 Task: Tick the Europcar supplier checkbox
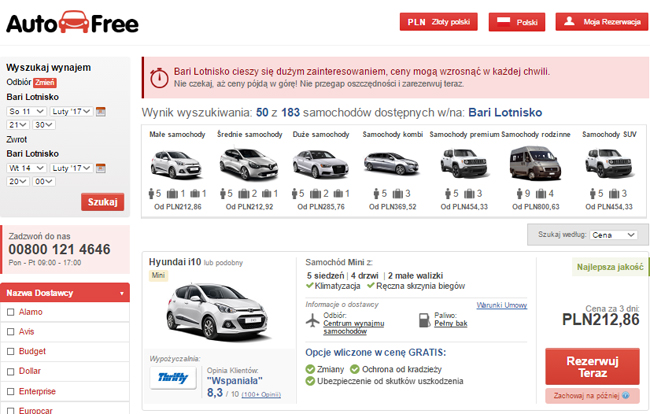(x=11, y=411)
